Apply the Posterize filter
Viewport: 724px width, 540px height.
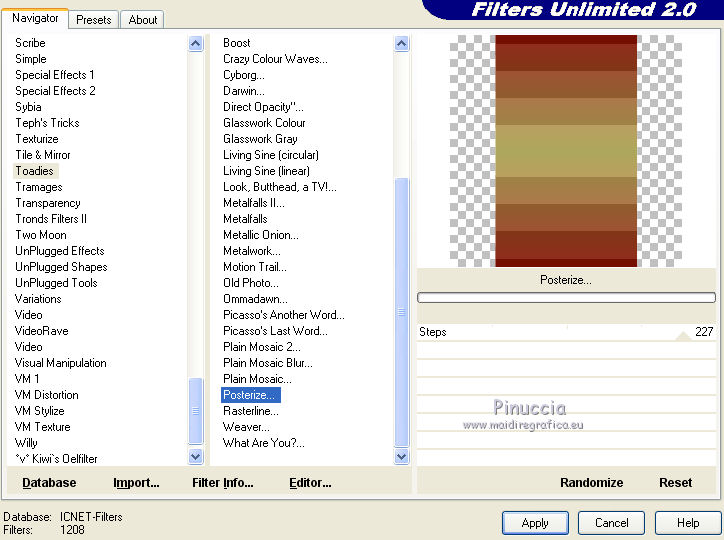coord(535,523)
